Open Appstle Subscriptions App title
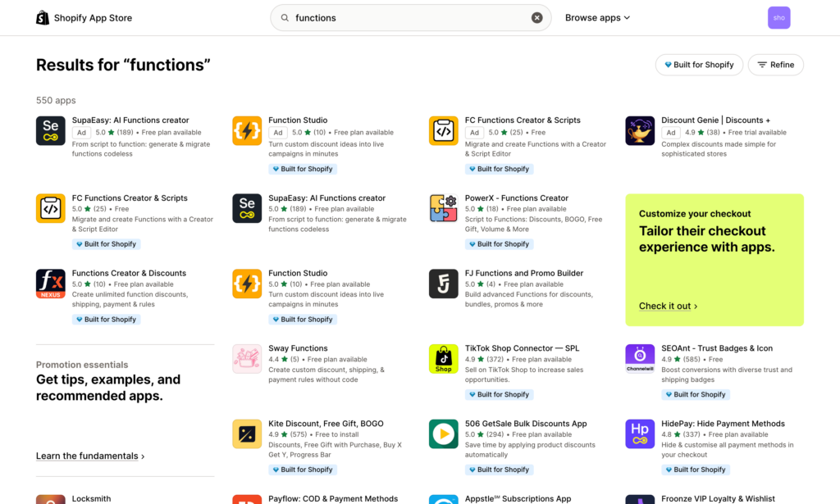The image size is (840, 504). 518,498
